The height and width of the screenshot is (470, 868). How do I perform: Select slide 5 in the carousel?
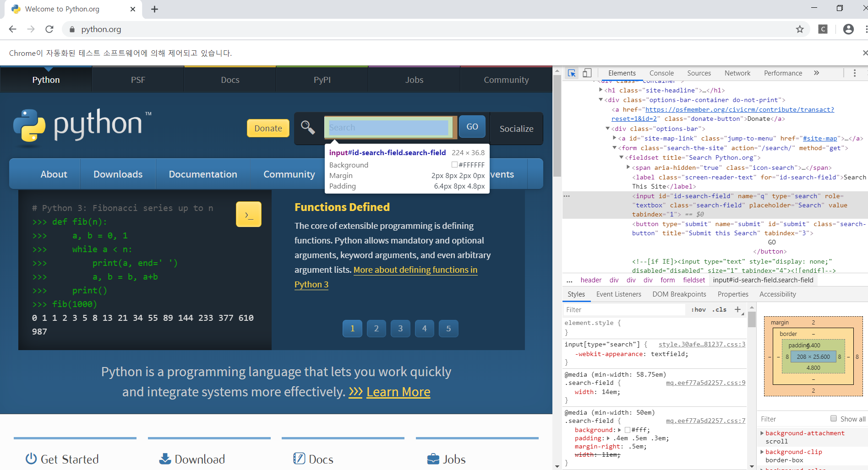pos(448,329)
